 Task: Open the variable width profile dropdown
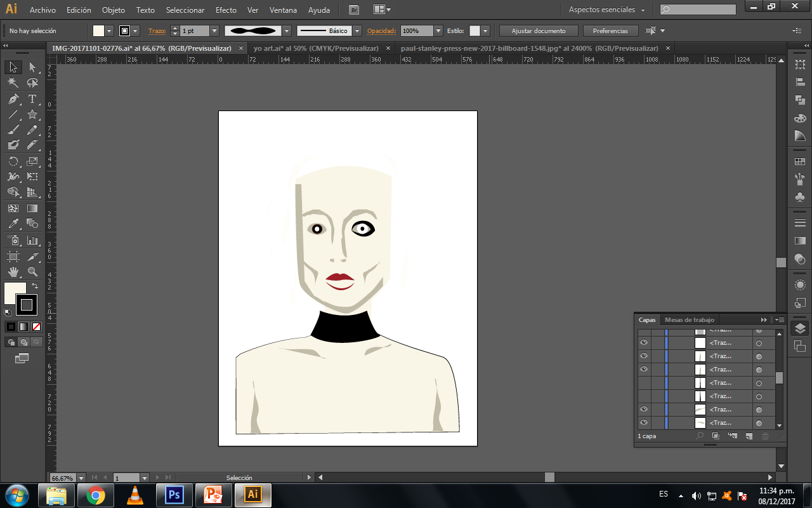pos(287,30)
